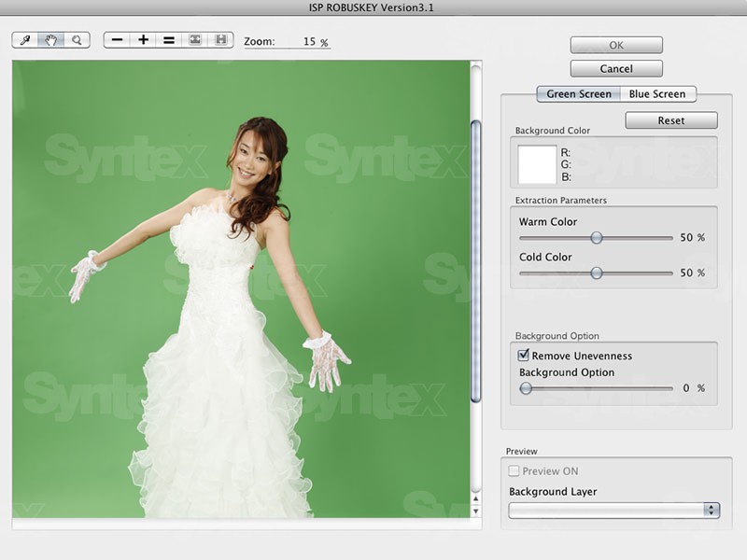
Task: Click the Warm Color slider handle
Action: coord(597,238)
